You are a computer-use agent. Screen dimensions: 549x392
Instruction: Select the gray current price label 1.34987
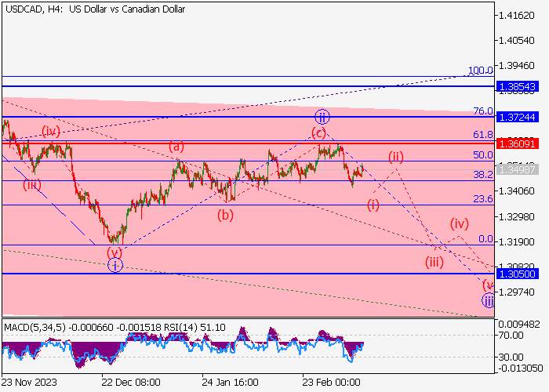tap(517, 170)
